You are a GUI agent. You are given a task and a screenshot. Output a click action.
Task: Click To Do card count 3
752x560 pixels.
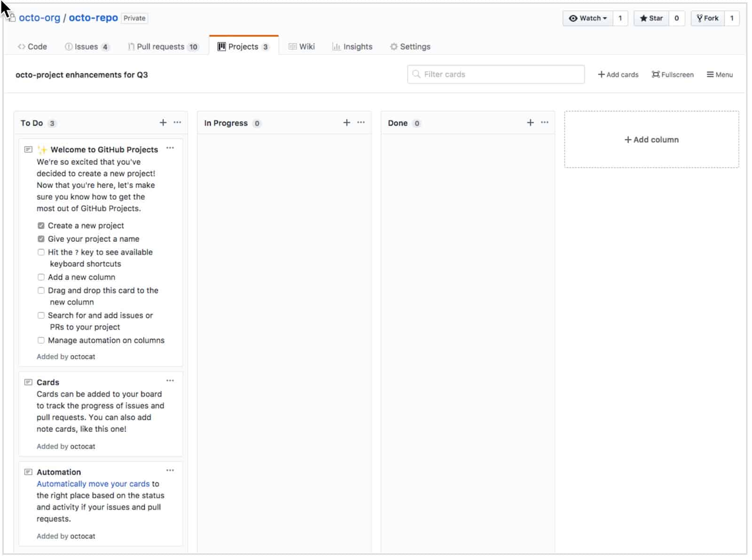pyautogui.click(x=52, y=124)
